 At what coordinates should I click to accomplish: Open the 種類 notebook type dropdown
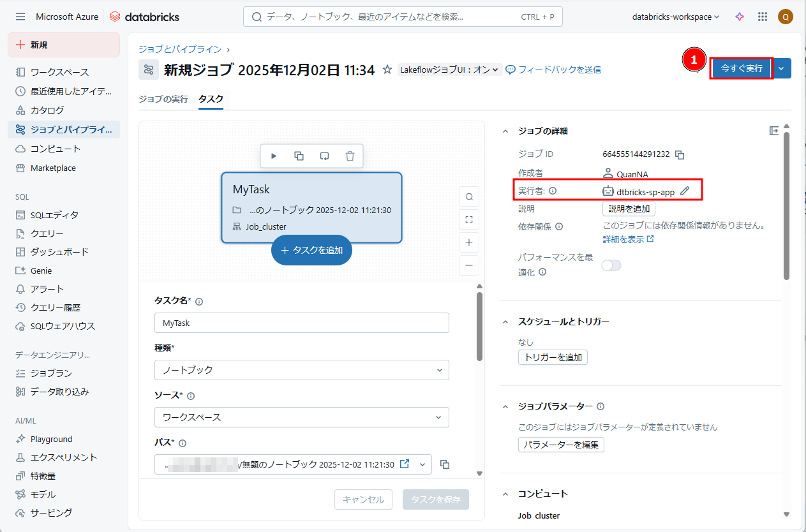(301, 370)
